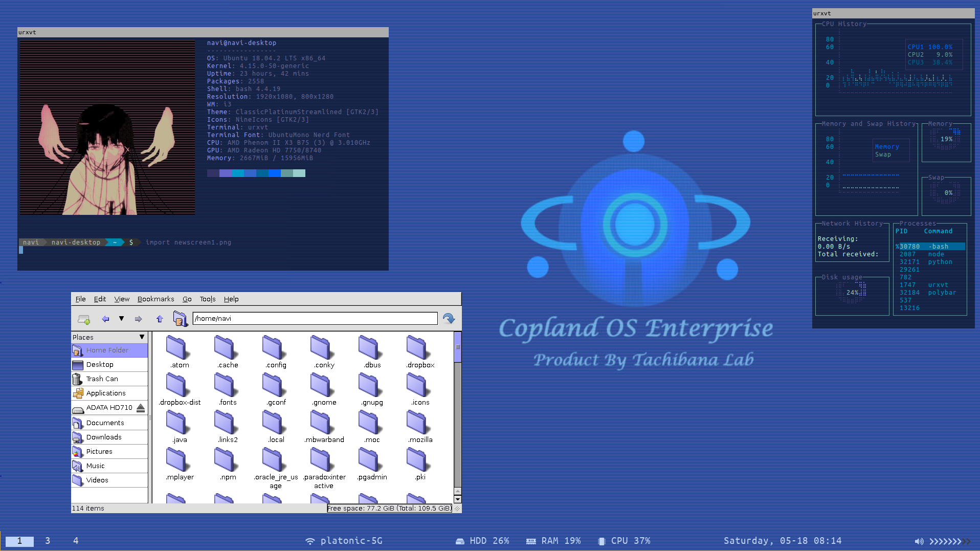Click the Saturday 05-18 date in polybar
Image resolution: width=980 pixels, height=551 pixels.
tap(783, 541)
